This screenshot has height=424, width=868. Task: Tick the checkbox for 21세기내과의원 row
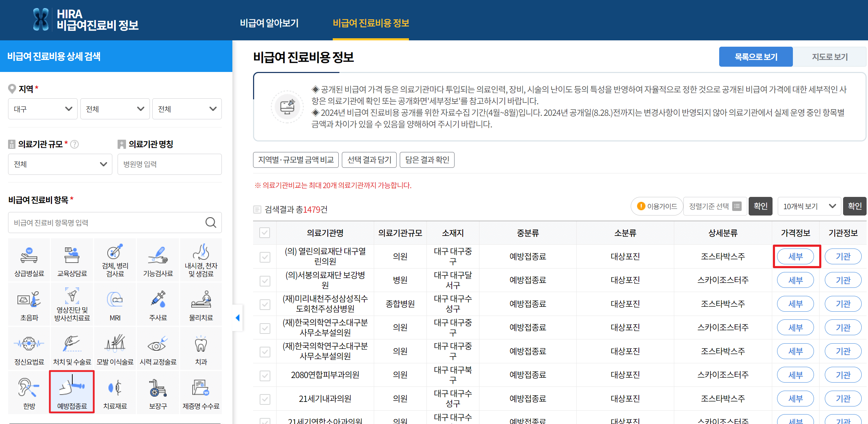tap(265, 399)
